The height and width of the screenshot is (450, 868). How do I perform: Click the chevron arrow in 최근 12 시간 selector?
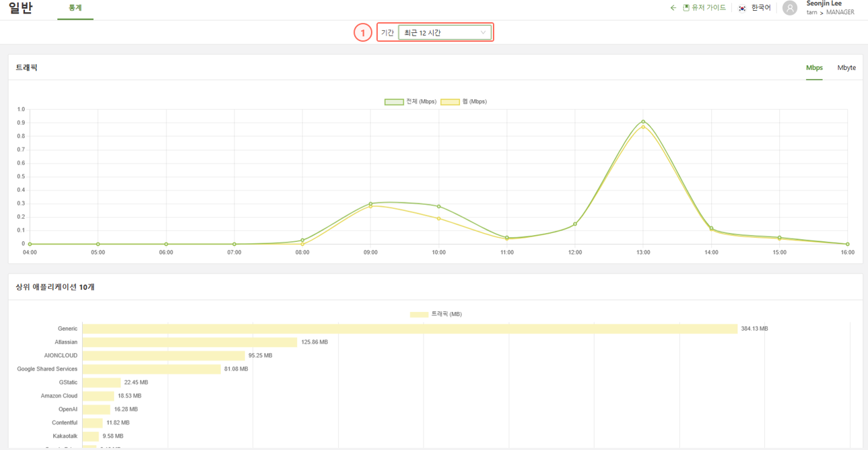483,32
